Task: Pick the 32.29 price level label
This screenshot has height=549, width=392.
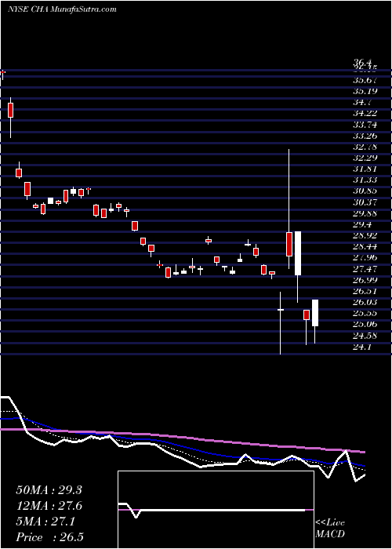Action: pos(365,158)
